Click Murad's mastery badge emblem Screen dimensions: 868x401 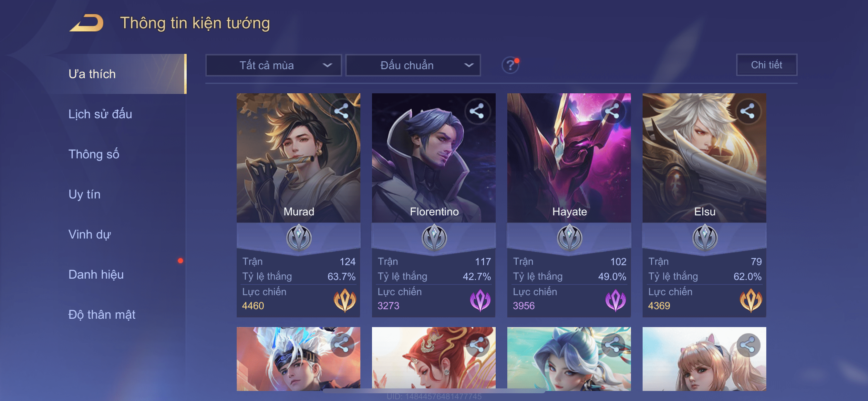pyautogui.click(x=299, y=238)
